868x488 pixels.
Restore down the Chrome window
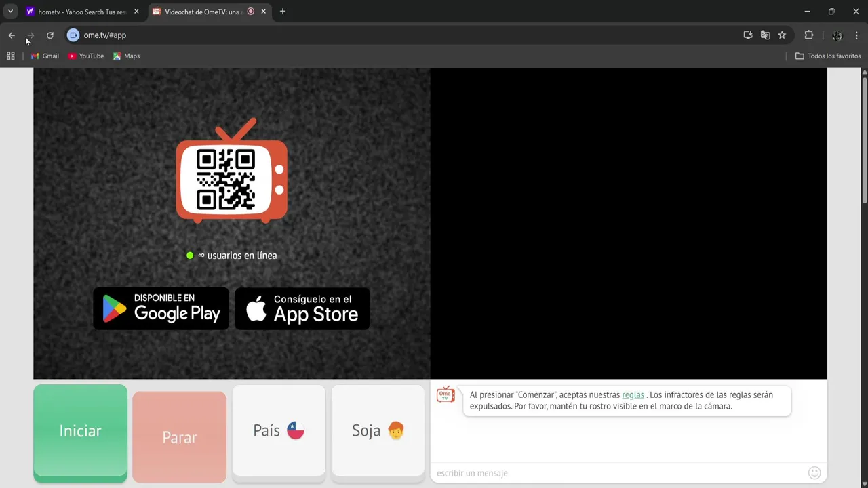pyautogui.click(x=831, y=12)
